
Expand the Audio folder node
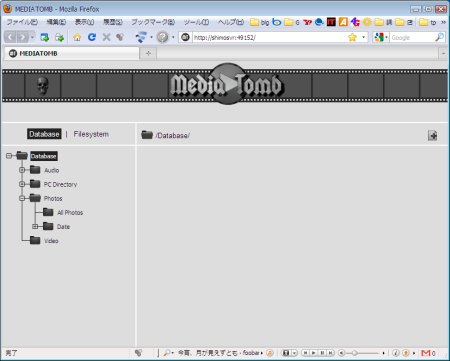(22, 170)
